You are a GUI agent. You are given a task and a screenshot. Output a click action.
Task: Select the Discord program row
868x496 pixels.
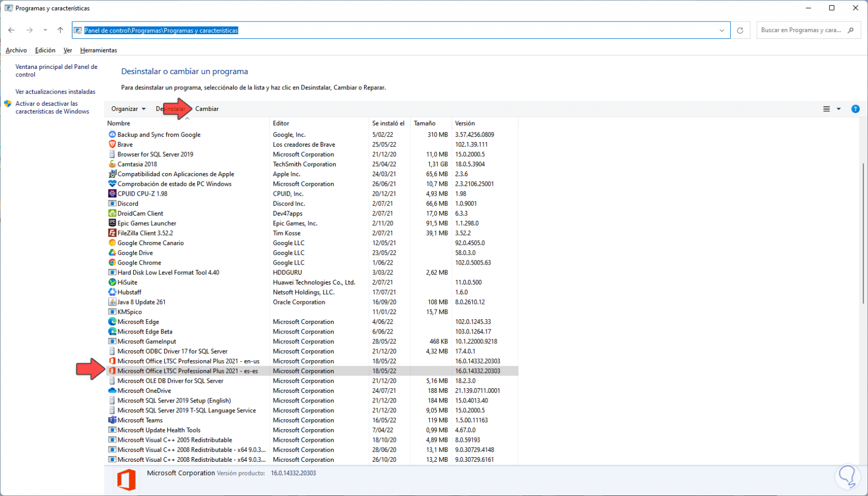coord(312,204)
